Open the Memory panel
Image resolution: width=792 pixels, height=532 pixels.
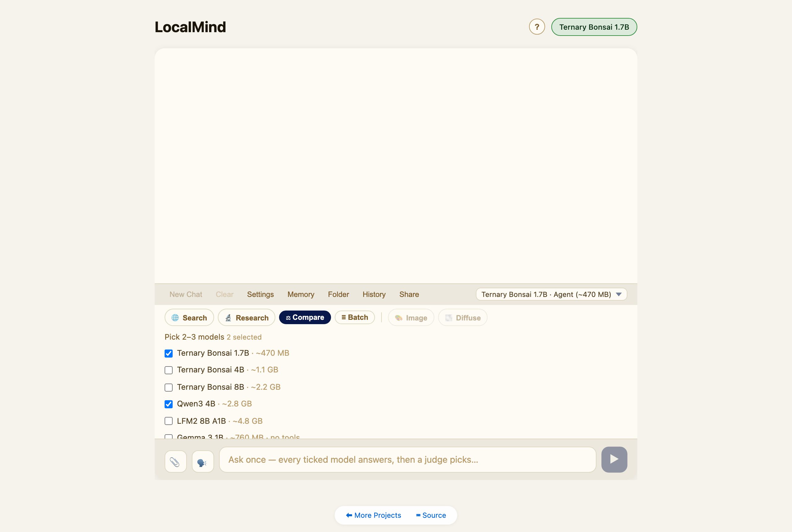pos(301,294)
